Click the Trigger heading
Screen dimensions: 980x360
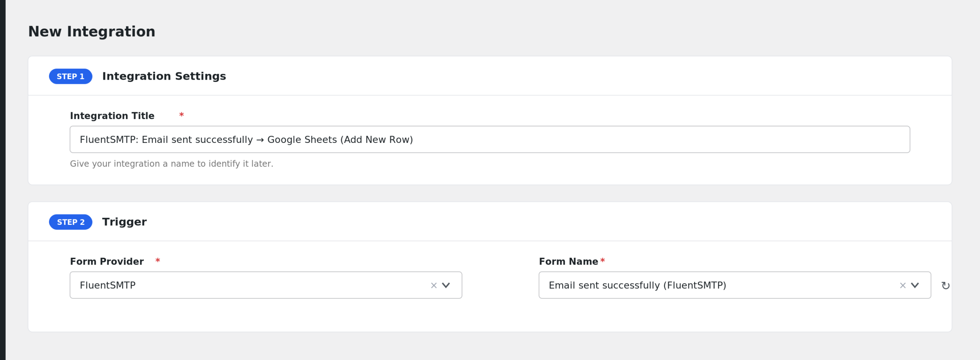124,222
